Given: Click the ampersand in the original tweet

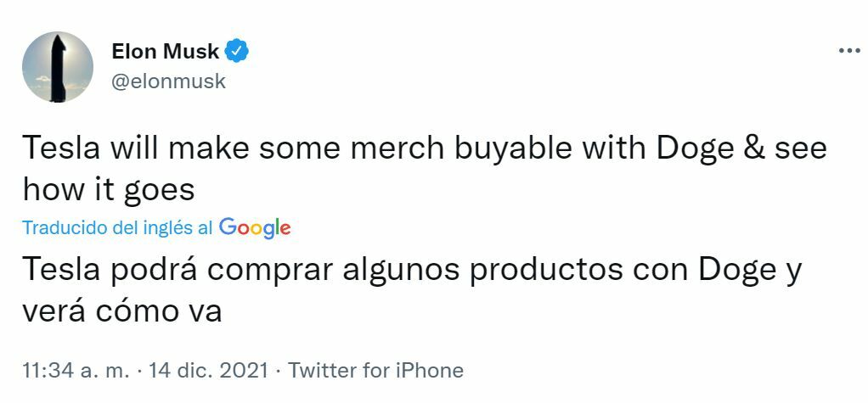Looking at the screenshot, I should [752, 148].
